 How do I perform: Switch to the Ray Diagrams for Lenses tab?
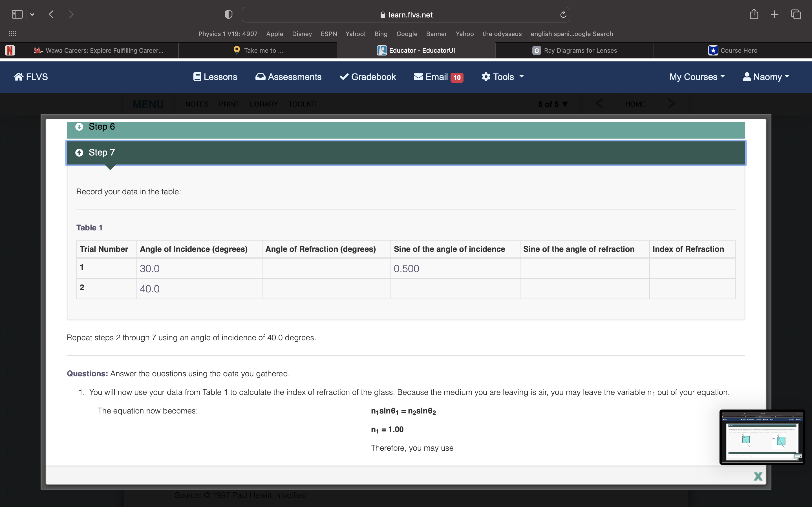point(574,50)
